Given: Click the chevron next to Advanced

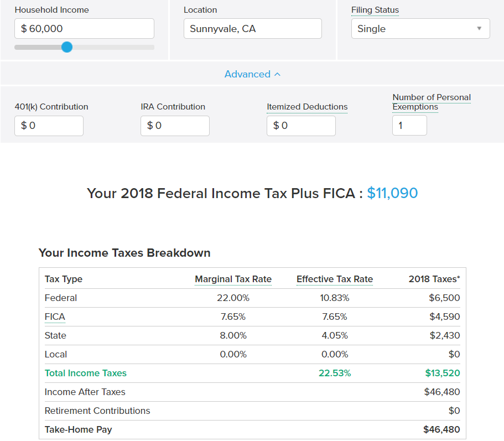Looking at the screenshot, I should coord(278,74).
